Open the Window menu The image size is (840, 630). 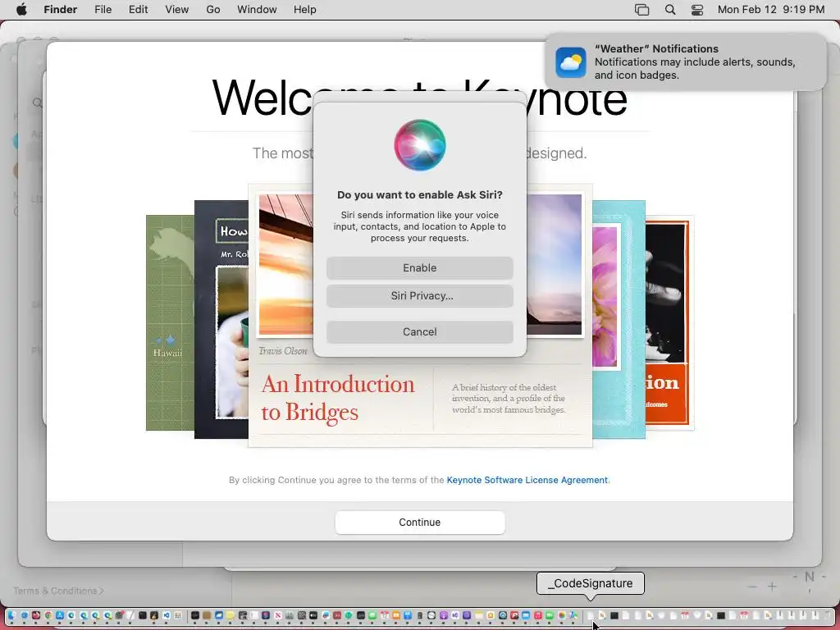pos(257,10)
